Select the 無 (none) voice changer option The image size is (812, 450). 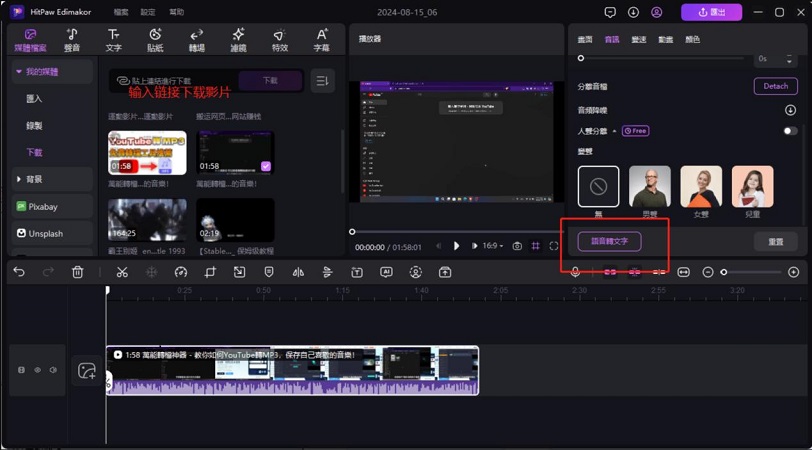pyautogui.click(x=598, y=186)
